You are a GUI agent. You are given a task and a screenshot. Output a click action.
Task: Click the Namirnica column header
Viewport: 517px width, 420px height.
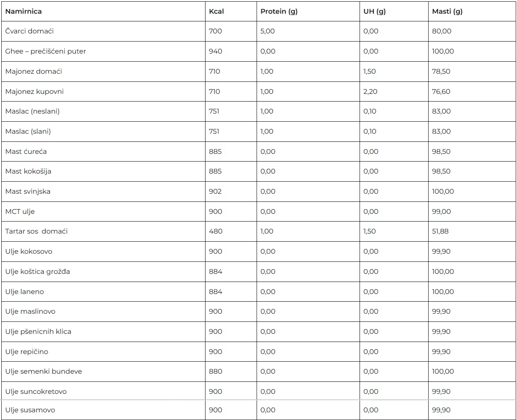point(24,12)
